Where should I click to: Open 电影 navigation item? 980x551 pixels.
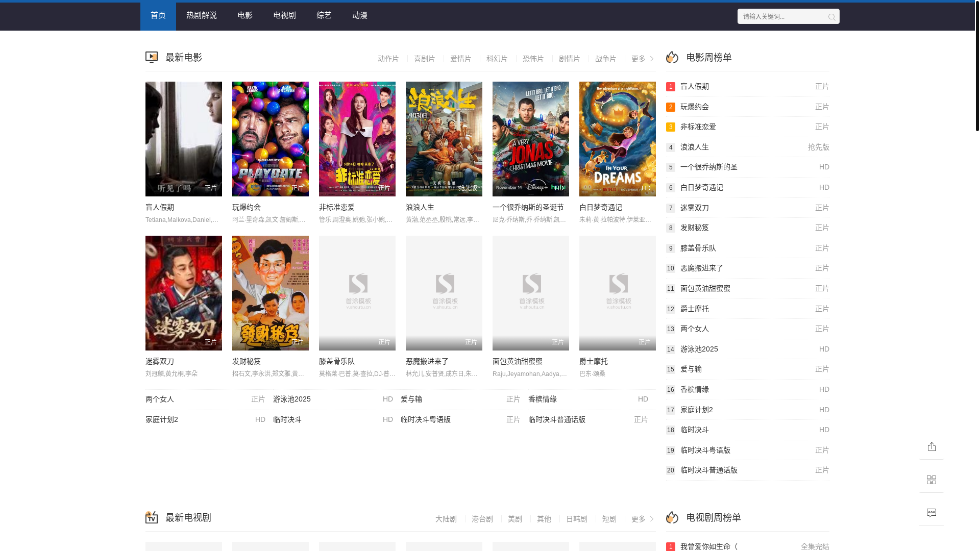tap(245, 16)
